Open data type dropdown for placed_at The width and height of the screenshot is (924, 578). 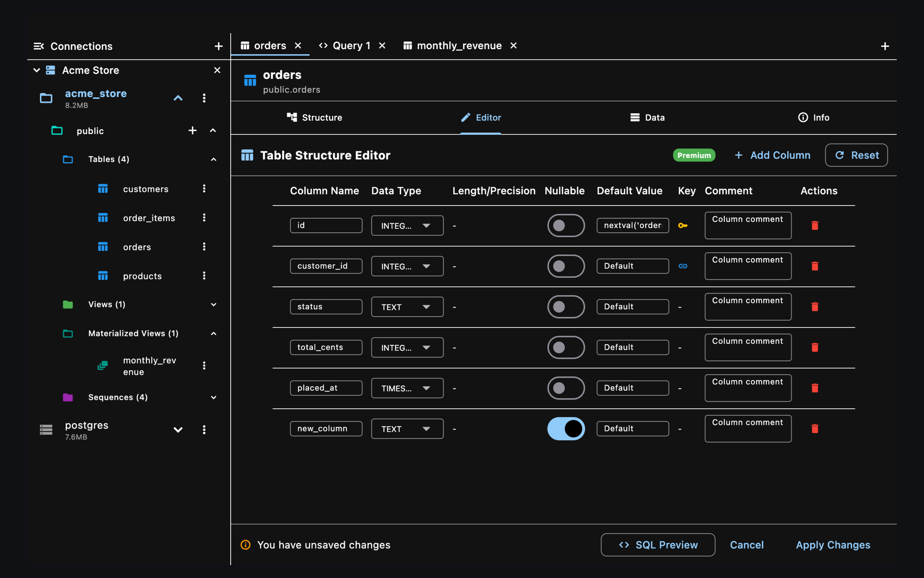[x=407, y=388]
